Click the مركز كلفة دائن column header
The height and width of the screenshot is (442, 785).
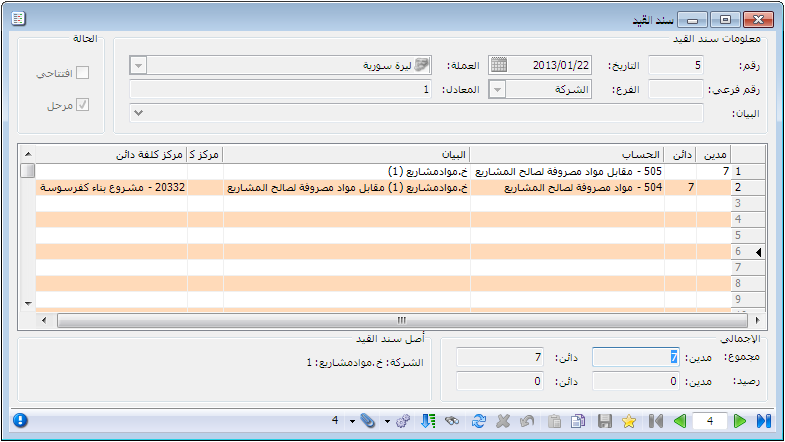[112, 155]
